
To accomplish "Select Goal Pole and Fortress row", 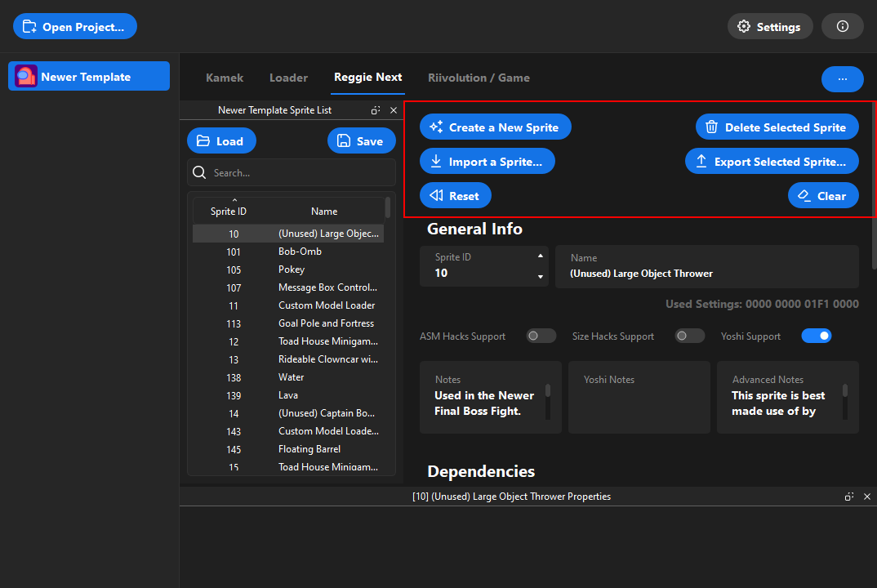I will pos(288,323).
